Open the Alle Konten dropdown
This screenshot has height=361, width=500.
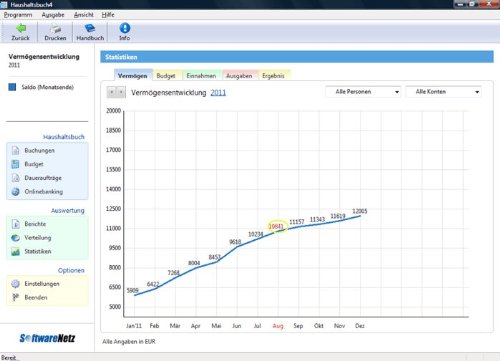443,92
